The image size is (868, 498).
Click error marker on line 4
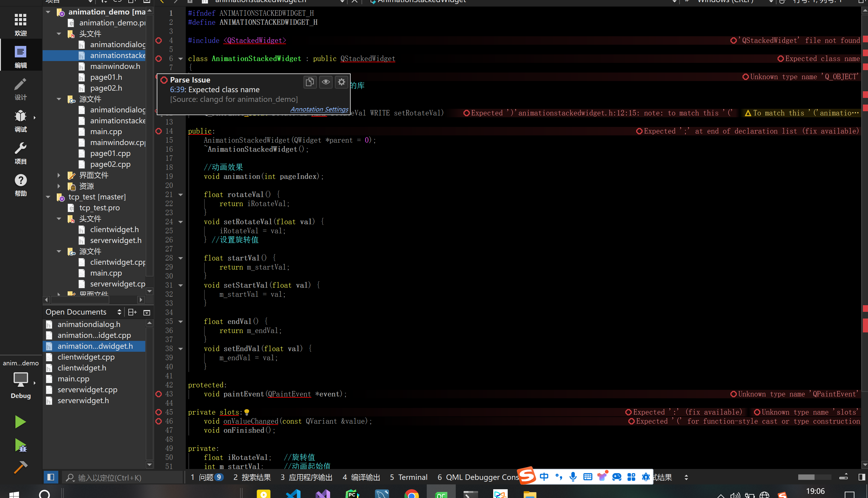point(159,40)
